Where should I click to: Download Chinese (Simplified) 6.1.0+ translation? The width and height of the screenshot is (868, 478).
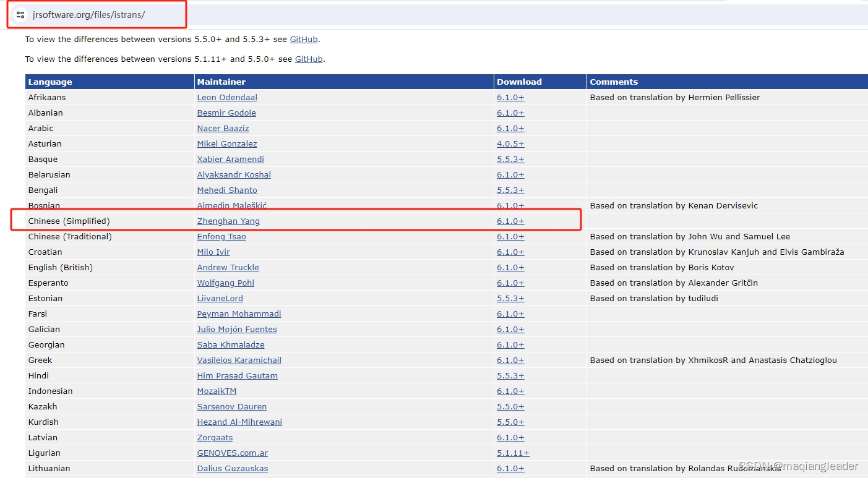tap(510, 221)
